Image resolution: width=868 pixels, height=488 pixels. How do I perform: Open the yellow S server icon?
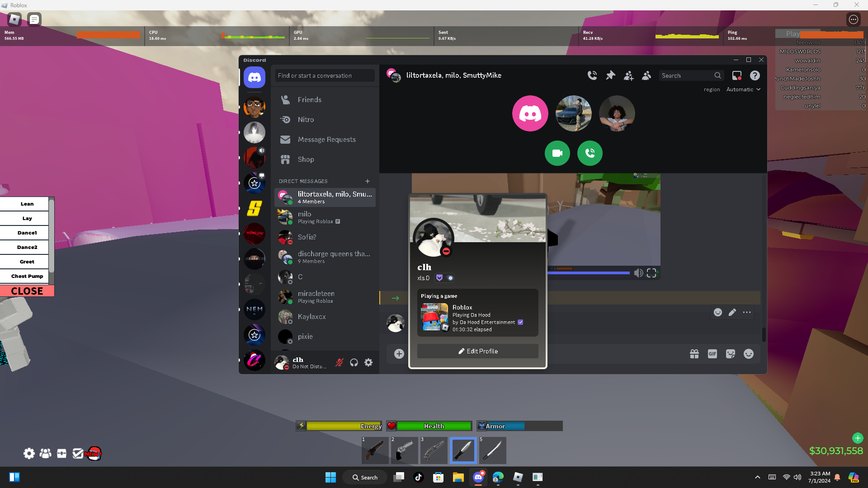255,208
